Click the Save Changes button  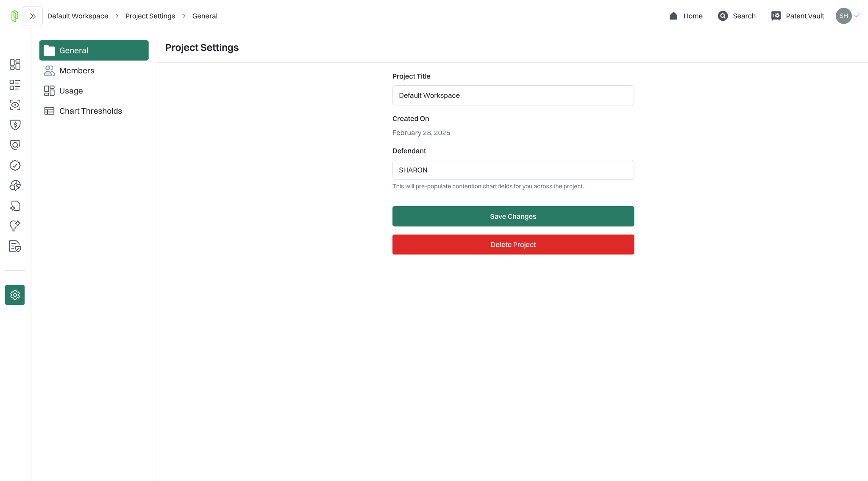[x=513, y=216]
